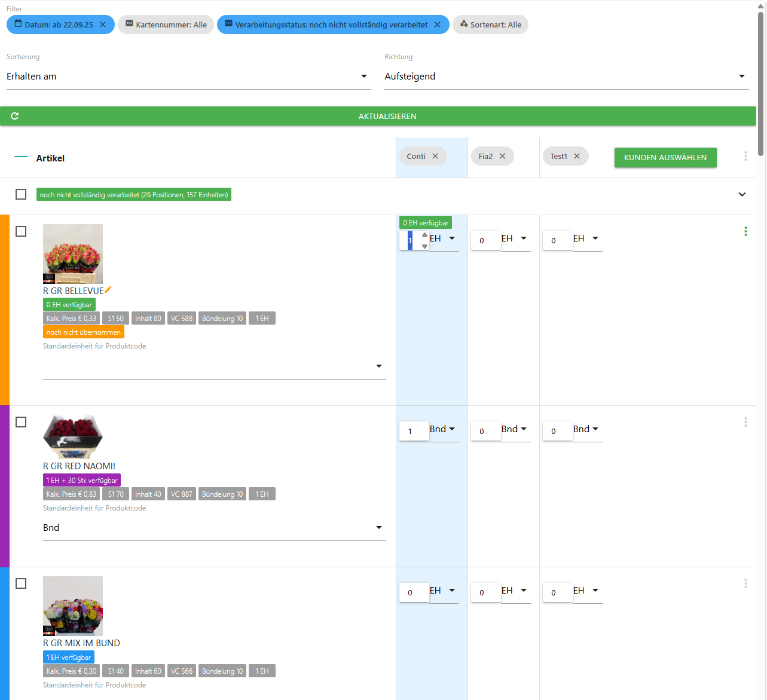This screenshot has height=700, width=767.
Task: Open the Sortierung 'Erhalten am' dropdown
Action: (x=188, y=77)
